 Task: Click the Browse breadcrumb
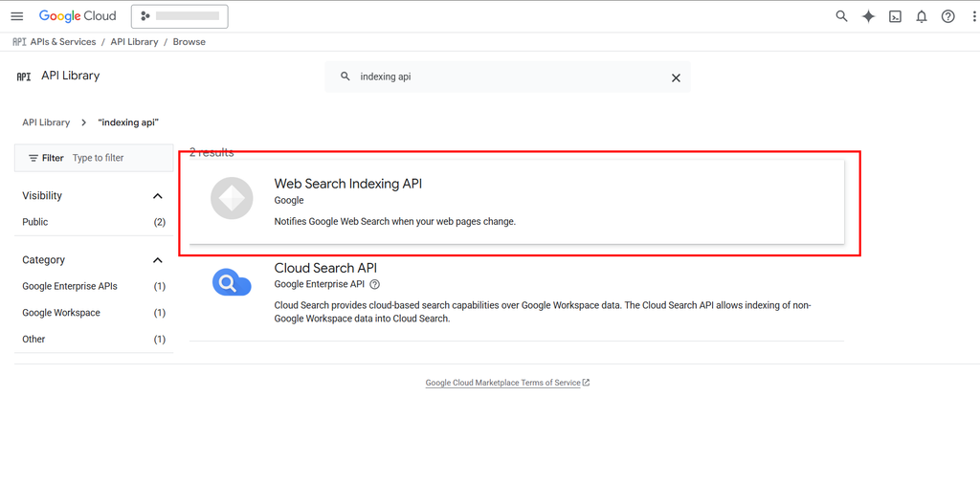189,42
